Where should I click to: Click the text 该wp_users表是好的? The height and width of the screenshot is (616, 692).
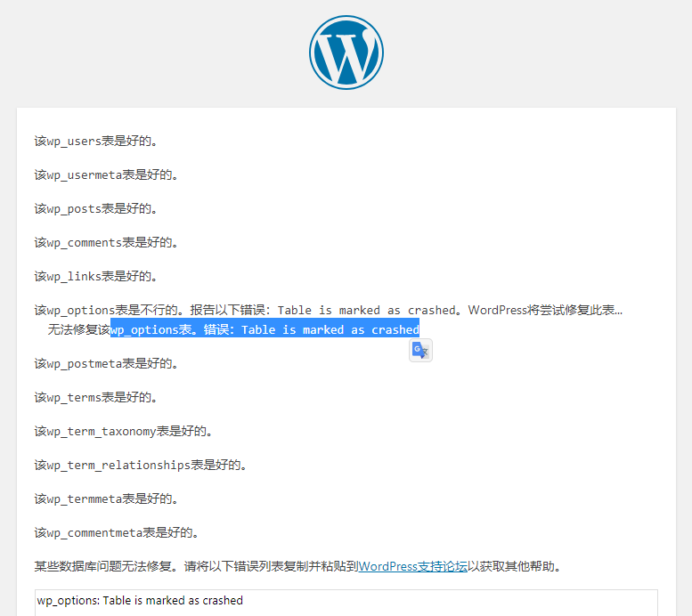point(96,142)
